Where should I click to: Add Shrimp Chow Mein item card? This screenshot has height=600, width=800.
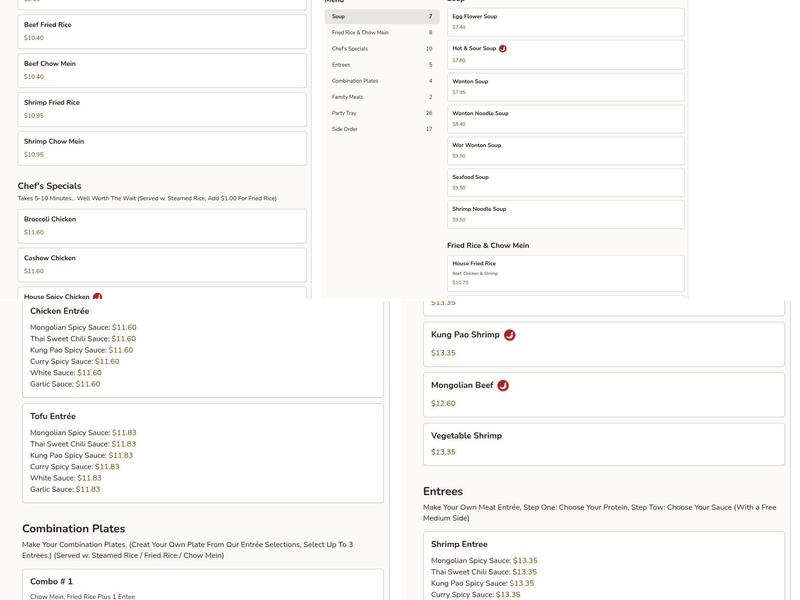click(162, 148)
